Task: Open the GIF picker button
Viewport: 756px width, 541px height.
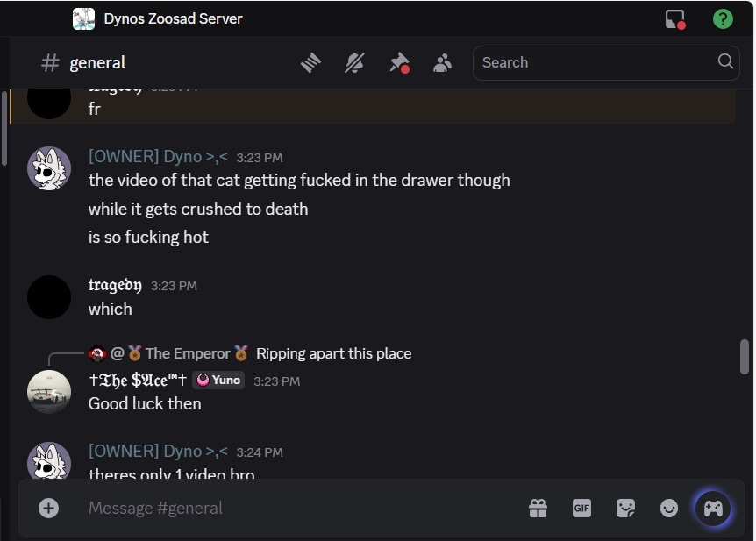Action: pyautogui.click(x=581, y=508)
